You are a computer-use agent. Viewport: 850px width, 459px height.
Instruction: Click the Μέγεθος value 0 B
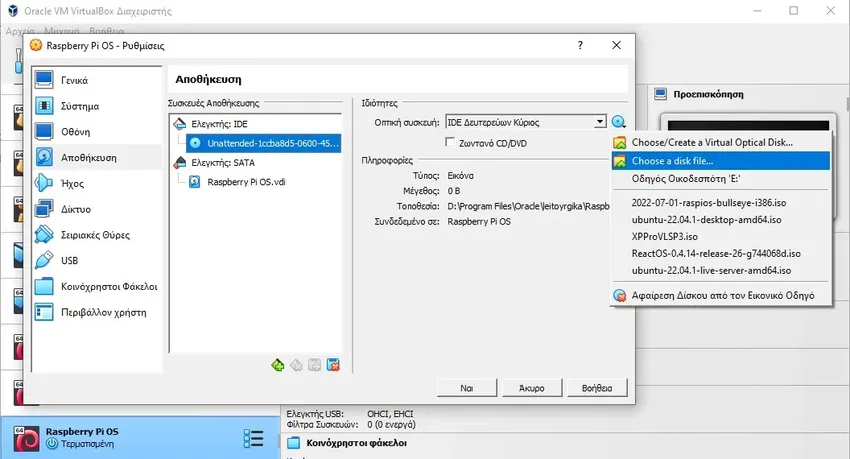point(454,191)
